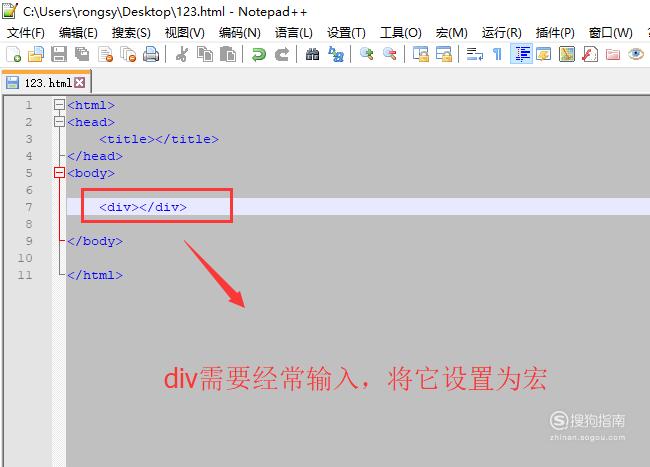This screenshot has height=467, width=650.
Task: Click line number 10 in margin
Action: pyautogui.click(x=25, y=258)
